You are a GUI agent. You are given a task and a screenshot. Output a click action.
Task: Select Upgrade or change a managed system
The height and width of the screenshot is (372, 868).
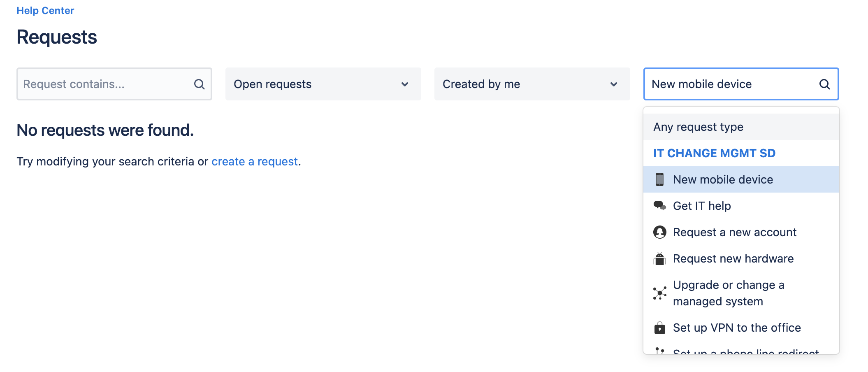741,293
